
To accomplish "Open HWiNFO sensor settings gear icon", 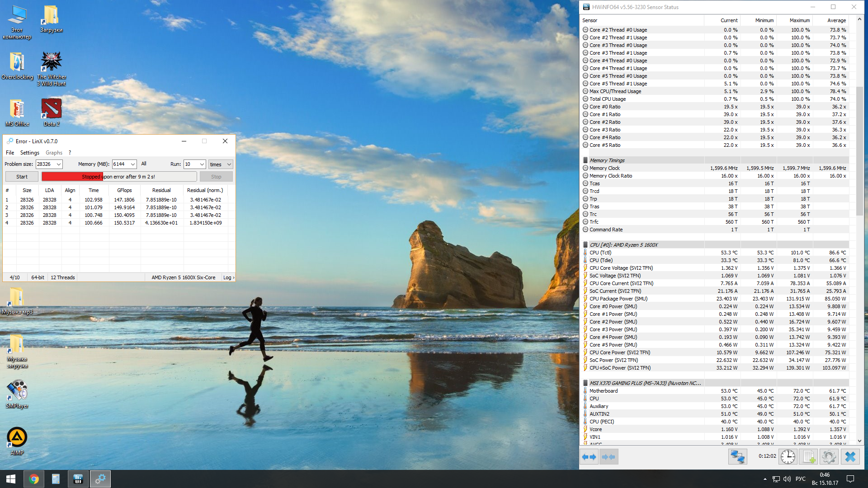I will tap(829, 457).
